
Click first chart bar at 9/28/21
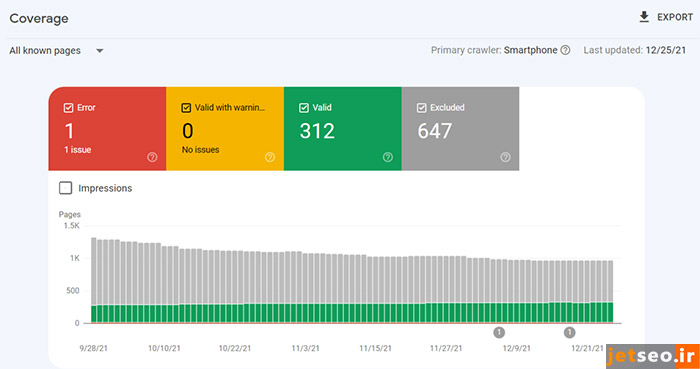94,280
